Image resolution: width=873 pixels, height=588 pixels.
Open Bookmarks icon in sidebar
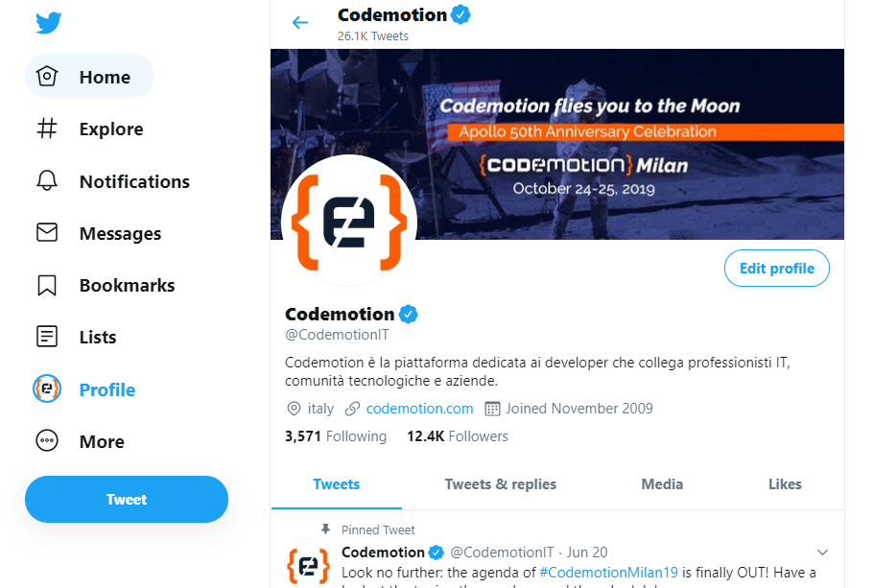(47, 285)
